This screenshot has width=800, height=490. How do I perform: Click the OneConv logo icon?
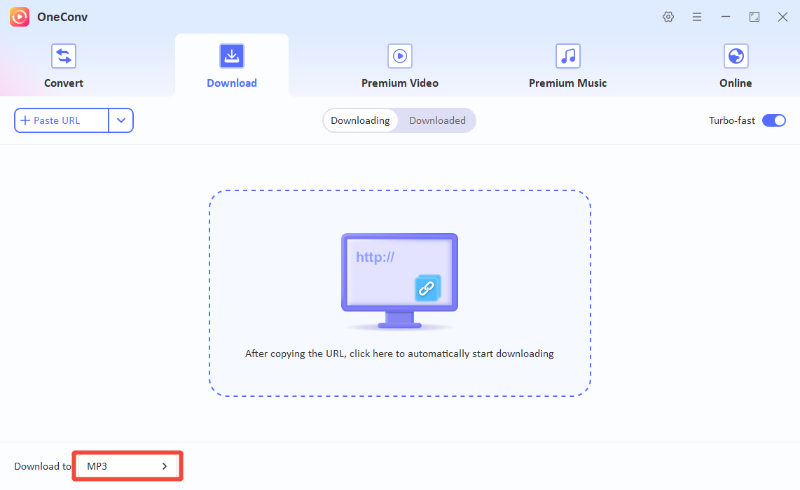20,17
